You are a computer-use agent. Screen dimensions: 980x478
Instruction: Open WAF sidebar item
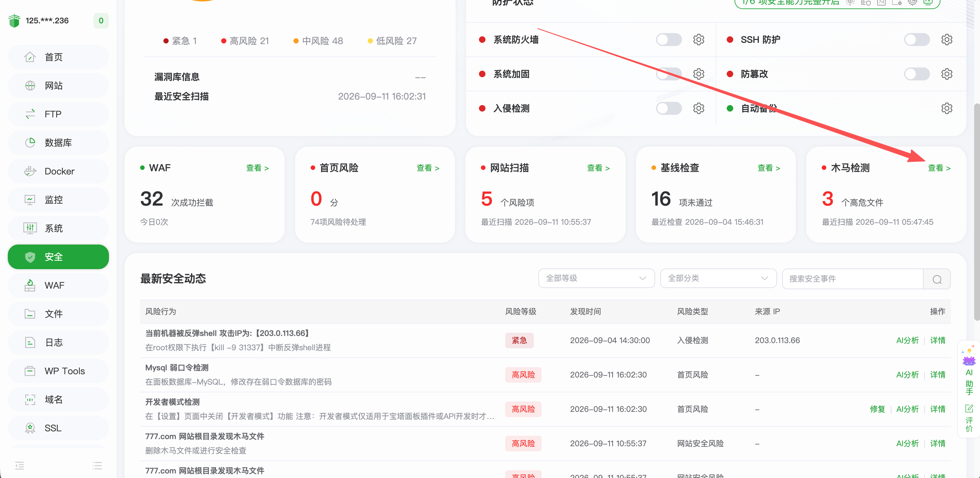(x=58, y=285)
